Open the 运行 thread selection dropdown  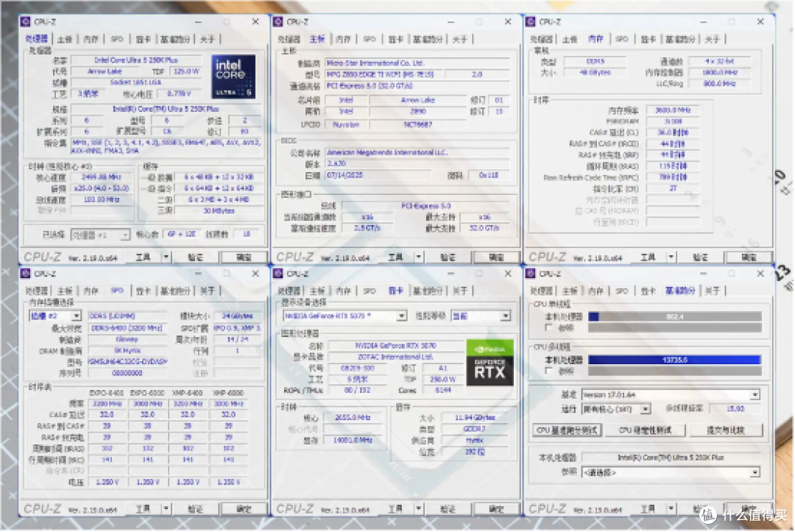point(616,409)
